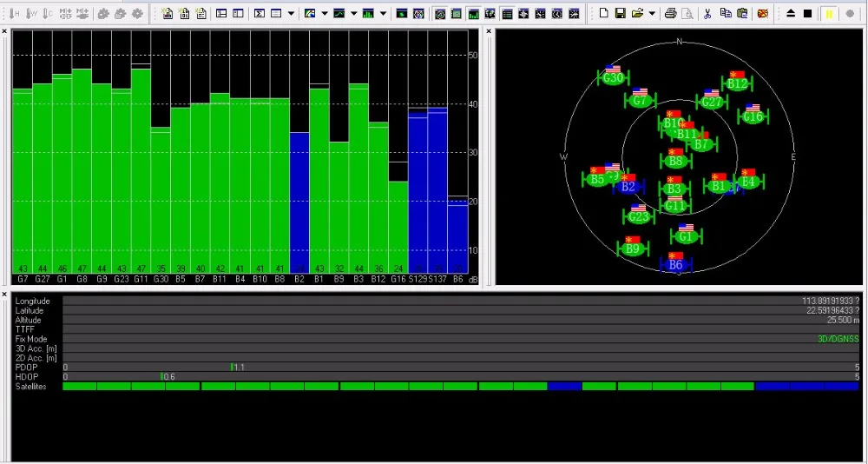Click the HDOP bar showing 0.6
This screenshot has height=464, width=868.
tap(461, 376)
